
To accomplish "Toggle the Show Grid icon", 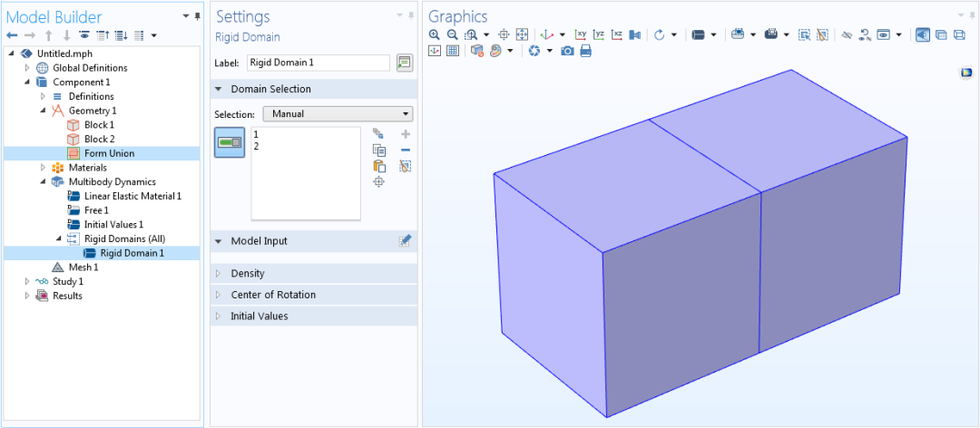I will 453,51.
